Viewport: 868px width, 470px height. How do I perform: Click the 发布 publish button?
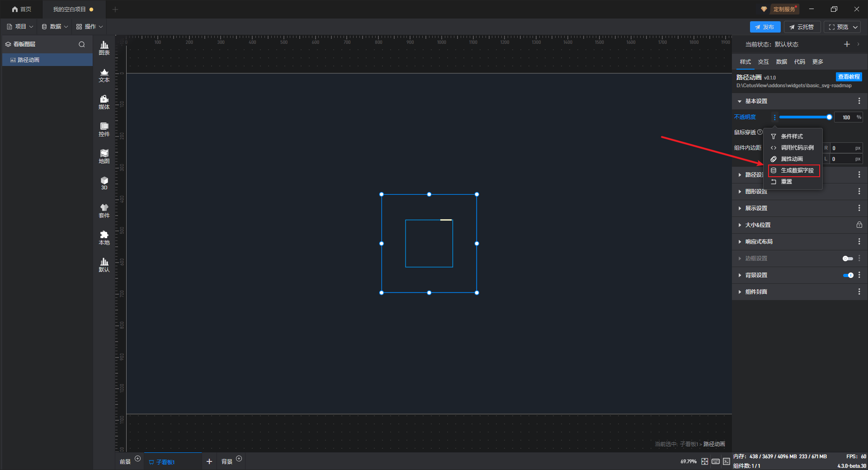[x=765, y=27]
